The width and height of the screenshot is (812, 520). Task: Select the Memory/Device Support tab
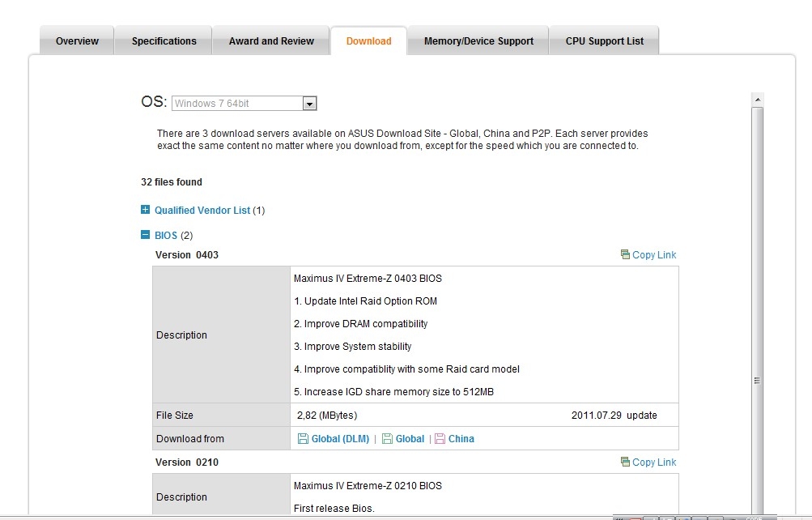pos(478,41)
